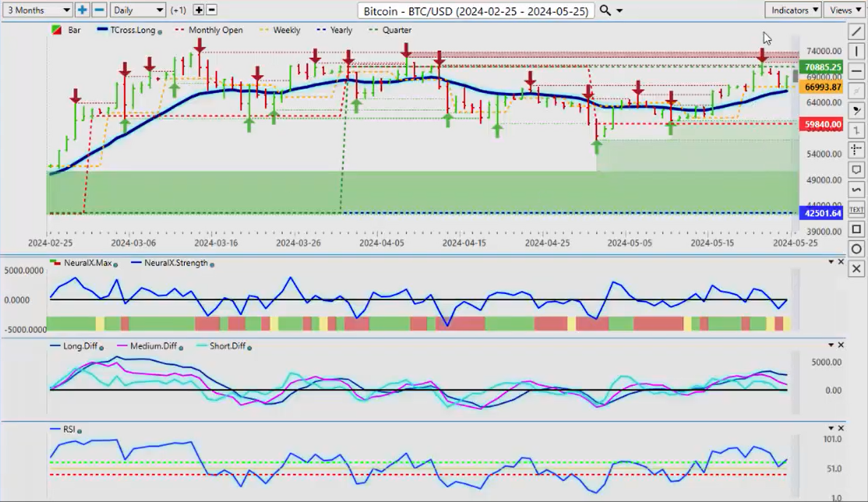Click the 74000.00 price axis label
The height and width of the screenshot is (502, 868).
pos(824,50)
